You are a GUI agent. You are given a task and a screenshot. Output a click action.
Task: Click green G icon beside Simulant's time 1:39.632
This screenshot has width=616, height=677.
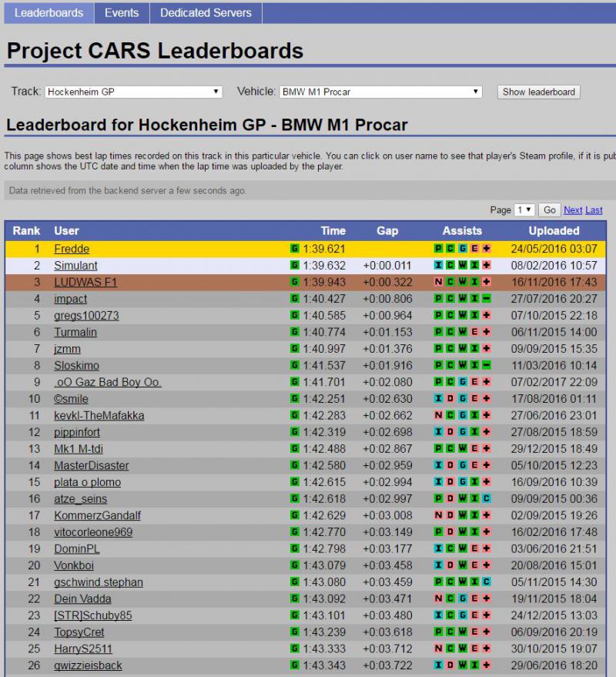click(x=295, y=265)
